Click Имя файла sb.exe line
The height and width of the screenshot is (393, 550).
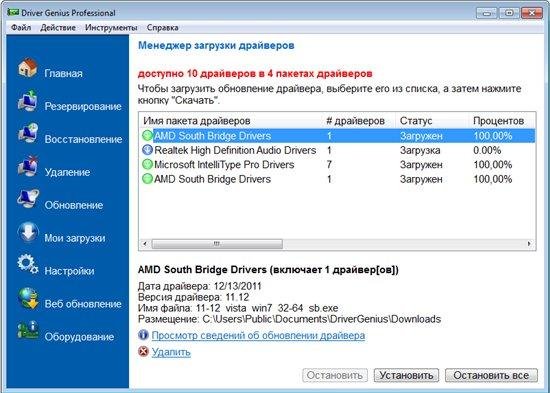(238, 308)
